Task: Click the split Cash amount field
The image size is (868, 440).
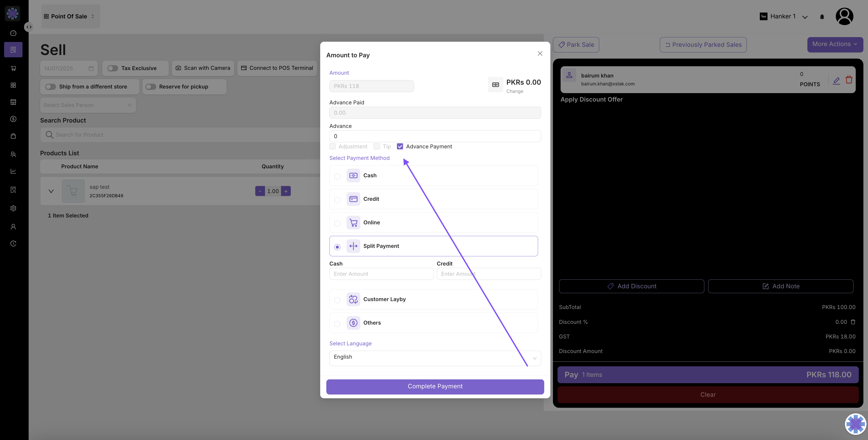Action: [381, 274]
